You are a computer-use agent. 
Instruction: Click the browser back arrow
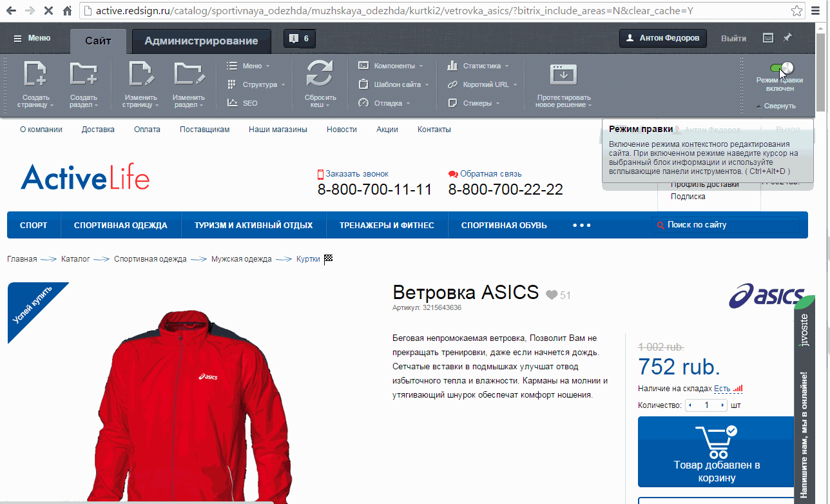(10, 11)
